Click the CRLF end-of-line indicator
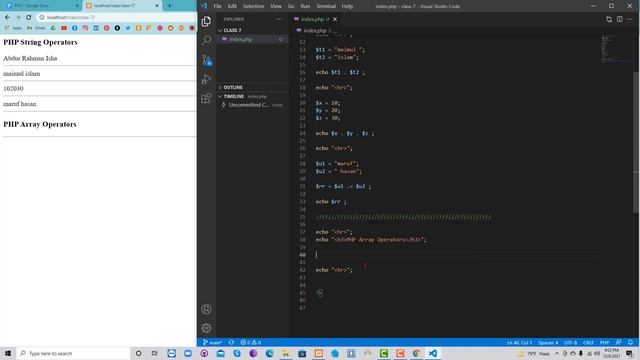 click(588, 342)
